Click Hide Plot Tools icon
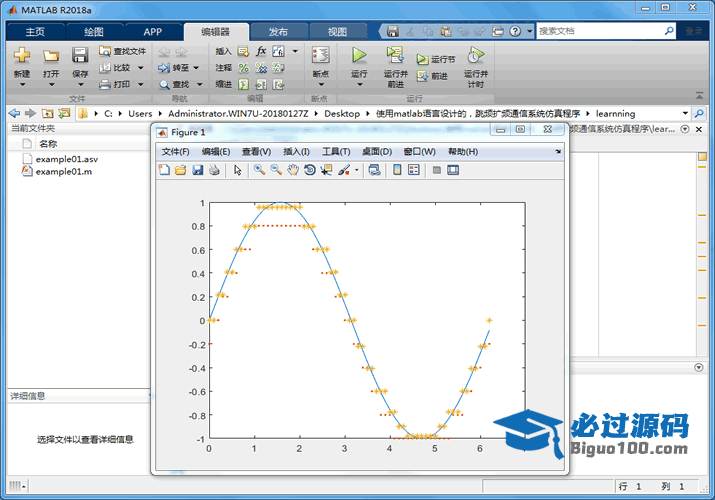This screenshot has height=500, width=715. (436, 170)
